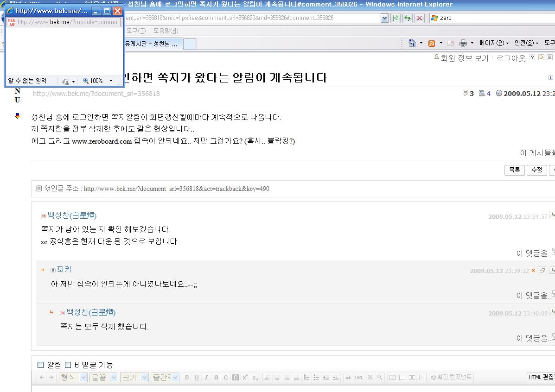Open the 페이지(P) page menu dropdown
Viewport: 555px width, 392px height.
point(494,43)
